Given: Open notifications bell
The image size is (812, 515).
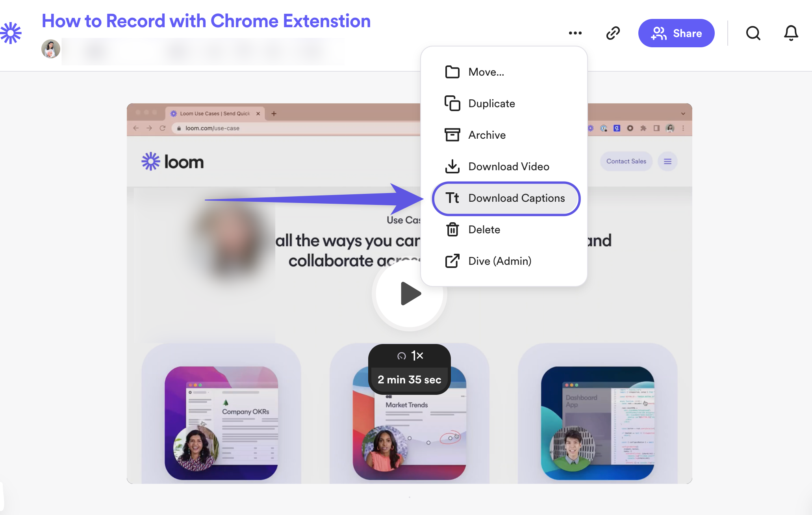Looking at the screenshot, I should coord(791,33).
